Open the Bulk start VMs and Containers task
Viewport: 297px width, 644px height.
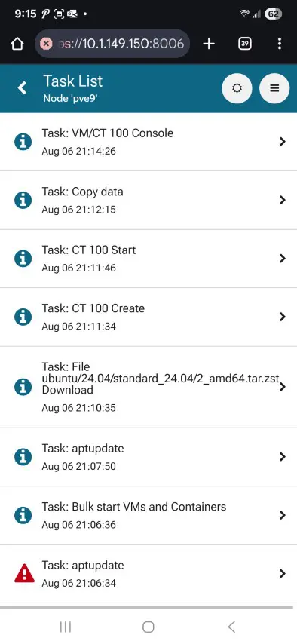pyautogui.click(x=148, y=515)
